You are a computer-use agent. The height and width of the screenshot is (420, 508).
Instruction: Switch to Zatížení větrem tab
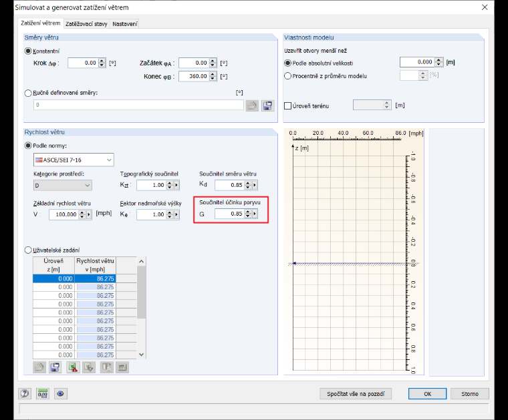click(41, 23)
